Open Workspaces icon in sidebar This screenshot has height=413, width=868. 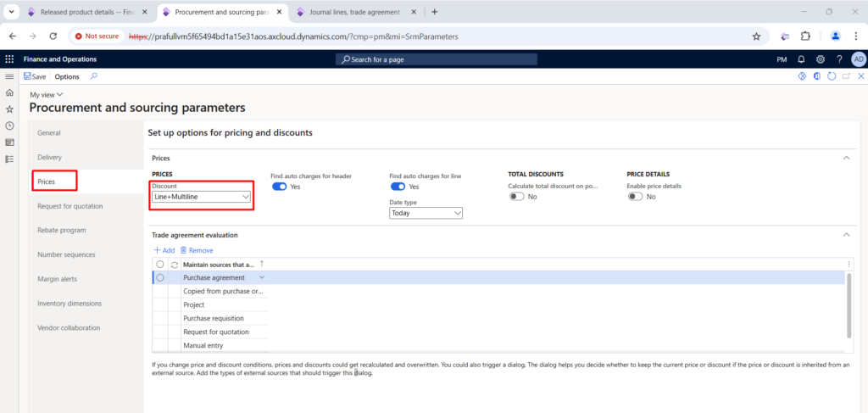click(8, 142)
